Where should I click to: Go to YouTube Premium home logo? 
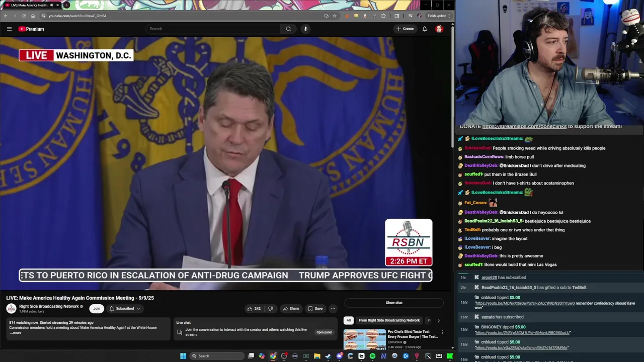(31, 29)
